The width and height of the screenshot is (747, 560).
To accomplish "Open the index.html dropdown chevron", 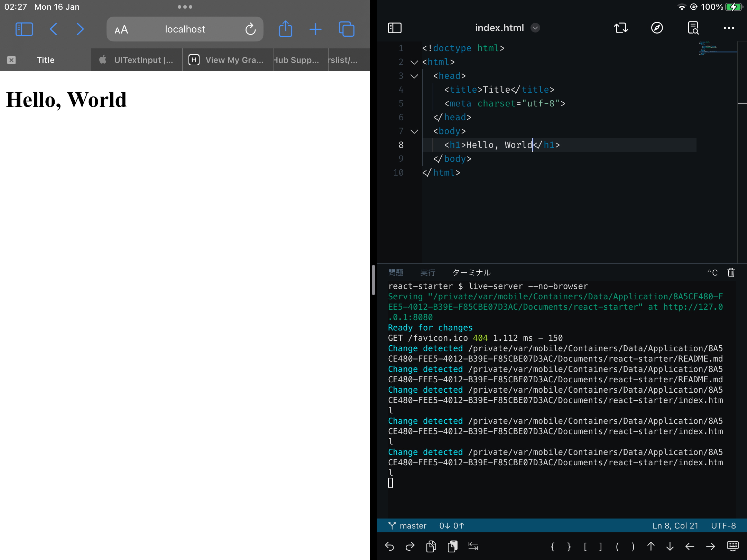I will pyautogui.click(x=535, y=28).
